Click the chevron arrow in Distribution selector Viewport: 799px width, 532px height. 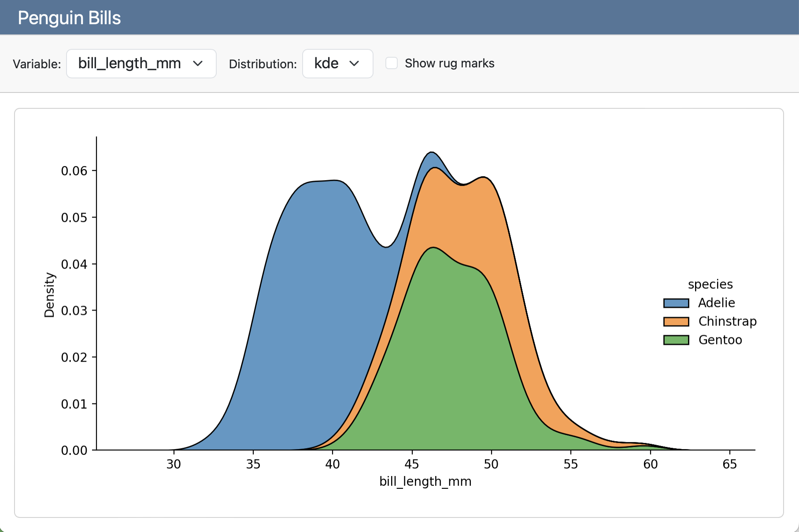click(354, 64)
